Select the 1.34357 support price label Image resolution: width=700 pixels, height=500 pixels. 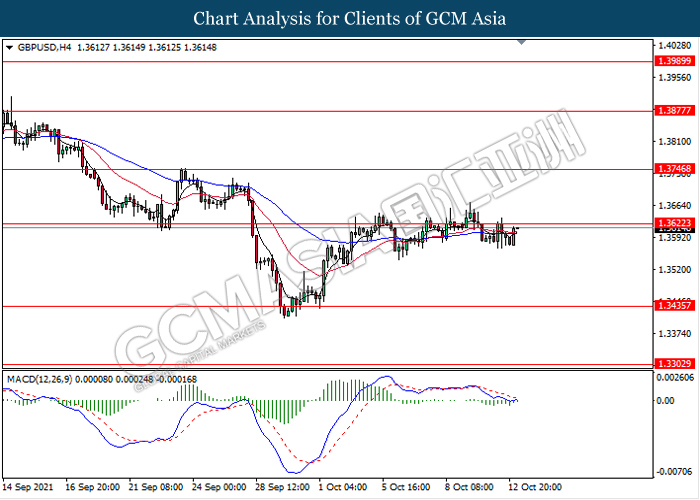coord(675,306)
